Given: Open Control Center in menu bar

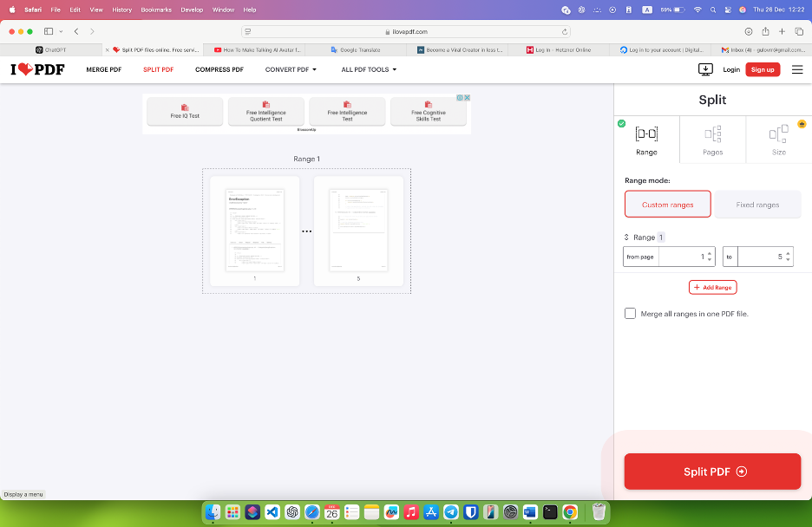Looking at the screenshot, I should (728, 10).
